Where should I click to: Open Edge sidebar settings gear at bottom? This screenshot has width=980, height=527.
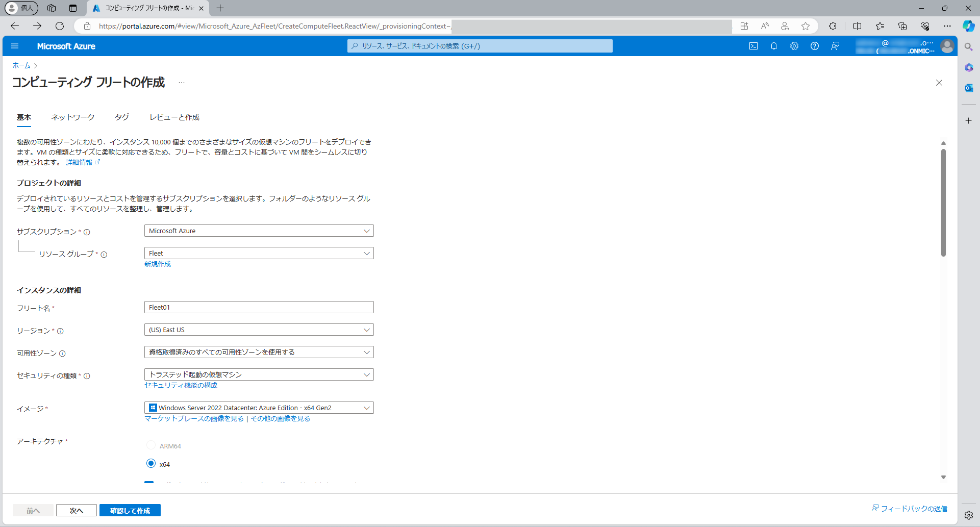click(x=969, y=515)
